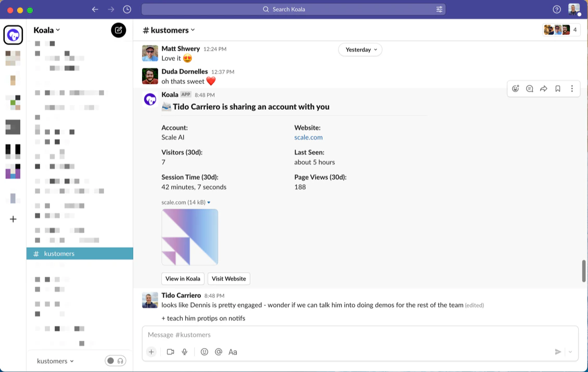The image size is (588, 372).
Task: Open Tido Carriero's avatar in message
Action: click(150, 300)
